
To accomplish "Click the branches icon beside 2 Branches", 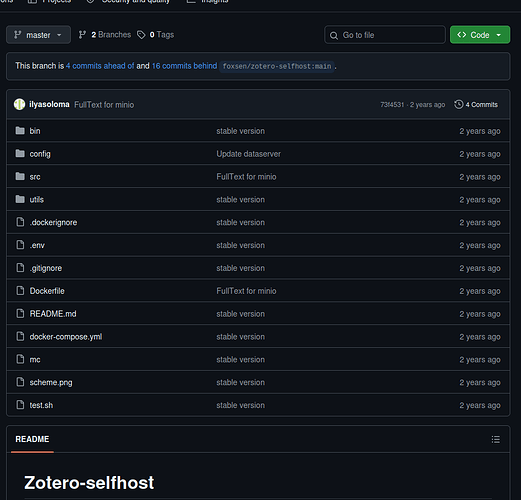I will click(x=82, y=35).
